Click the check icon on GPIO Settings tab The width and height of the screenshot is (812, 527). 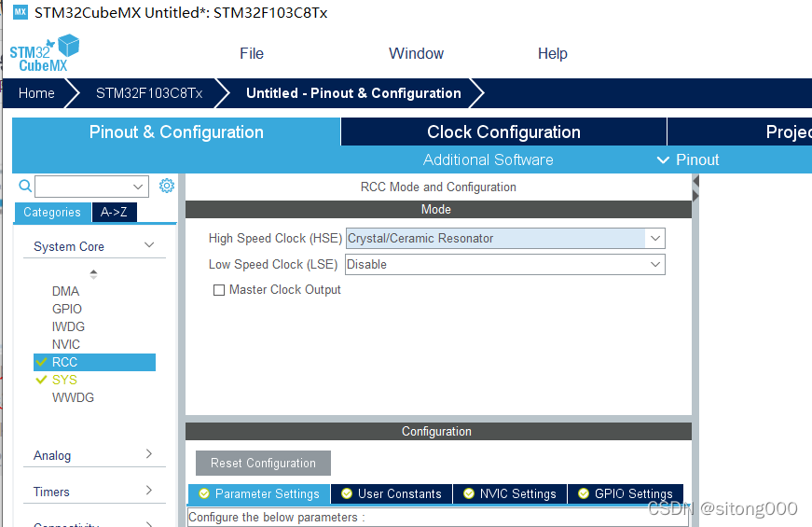point(584,493)
